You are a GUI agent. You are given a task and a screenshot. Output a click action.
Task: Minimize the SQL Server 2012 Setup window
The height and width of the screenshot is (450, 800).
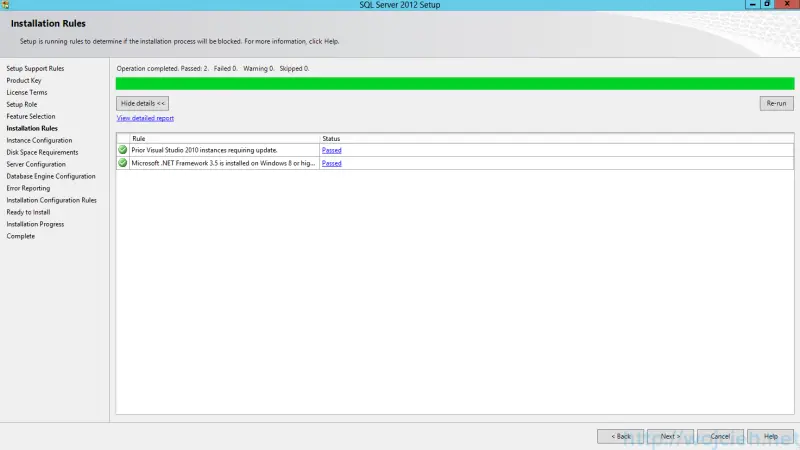(x=753, y=4)
